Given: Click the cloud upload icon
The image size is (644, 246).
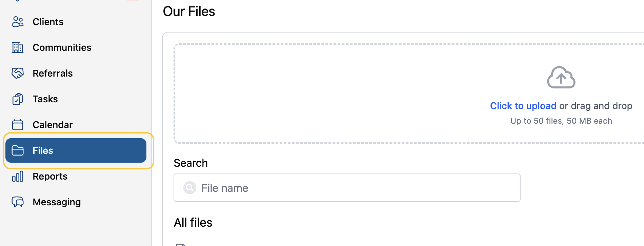Looking at the screenshot, I should click(x=561, y=78).
